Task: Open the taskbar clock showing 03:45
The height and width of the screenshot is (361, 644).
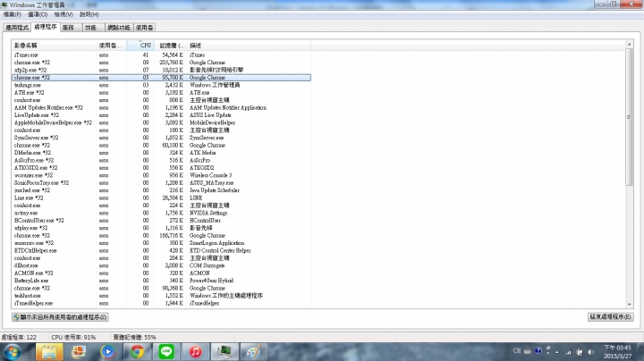Action: point(617,352)
